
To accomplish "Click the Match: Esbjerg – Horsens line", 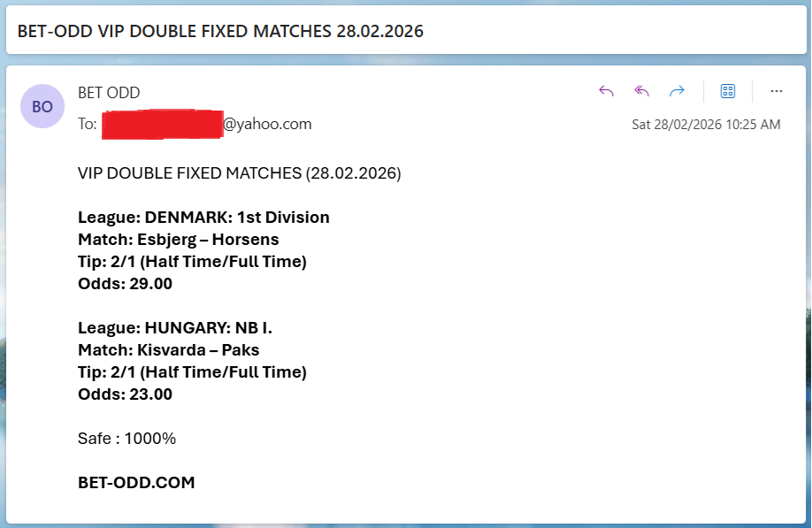I will pyautogui.click(x=178, y=240).
